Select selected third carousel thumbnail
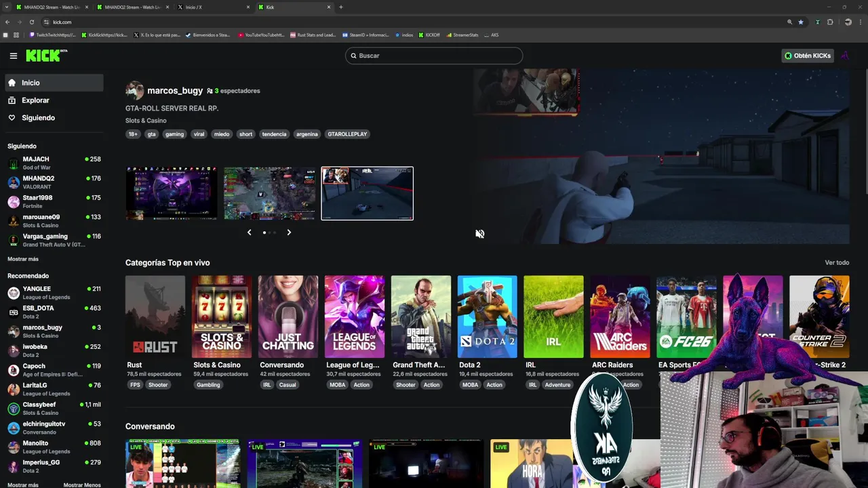The image size is (868, 488). [x=367, y=194]
